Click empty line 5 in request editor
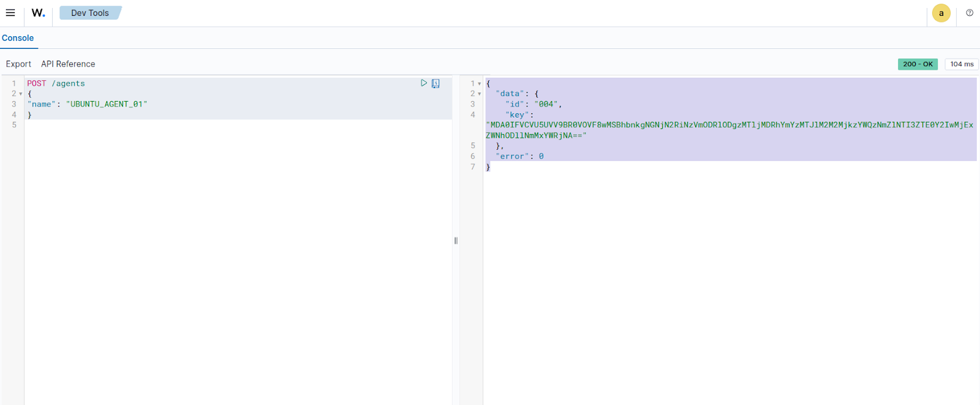 [x=184, y=125]
